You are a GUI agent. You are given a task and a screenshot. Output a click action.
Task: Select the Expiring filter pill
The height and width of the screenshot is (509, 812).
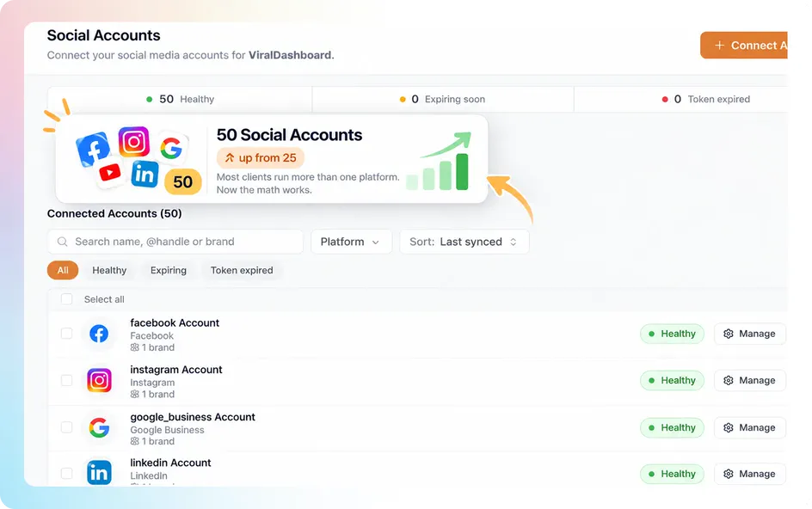[169, 270]
